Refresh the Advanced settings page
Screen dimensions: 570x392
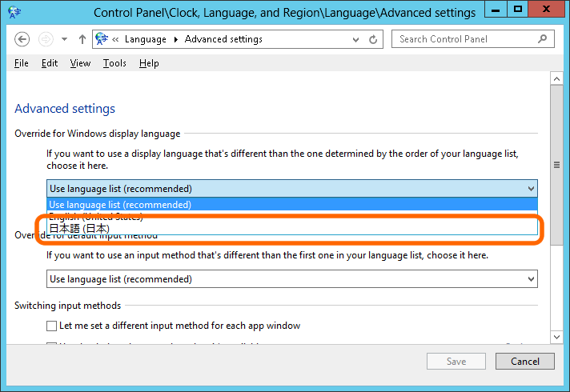tap(373, 39)
